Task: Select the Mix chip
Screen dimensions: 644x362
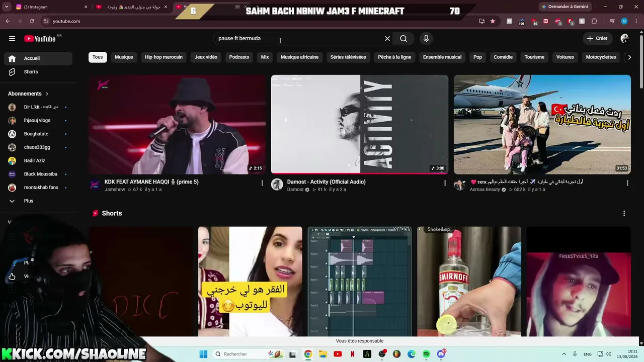Action: [265, 57]
